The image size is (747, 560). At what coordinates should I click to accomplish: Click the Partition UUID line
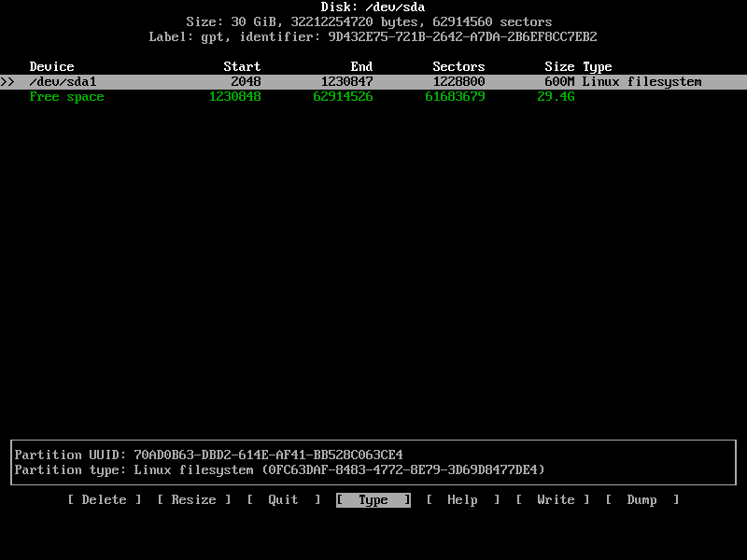[x=208, y=455]
